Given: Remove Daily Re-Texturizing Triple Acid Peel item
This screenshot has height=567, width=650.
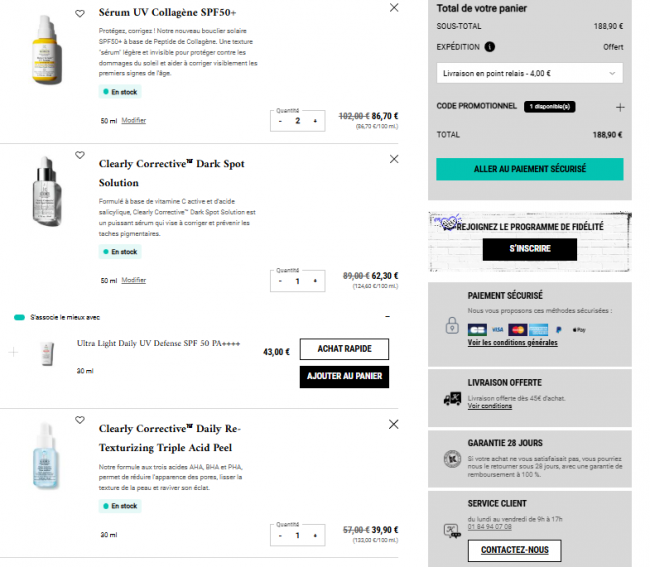Looking at the screenshot, I should [394, 425].
